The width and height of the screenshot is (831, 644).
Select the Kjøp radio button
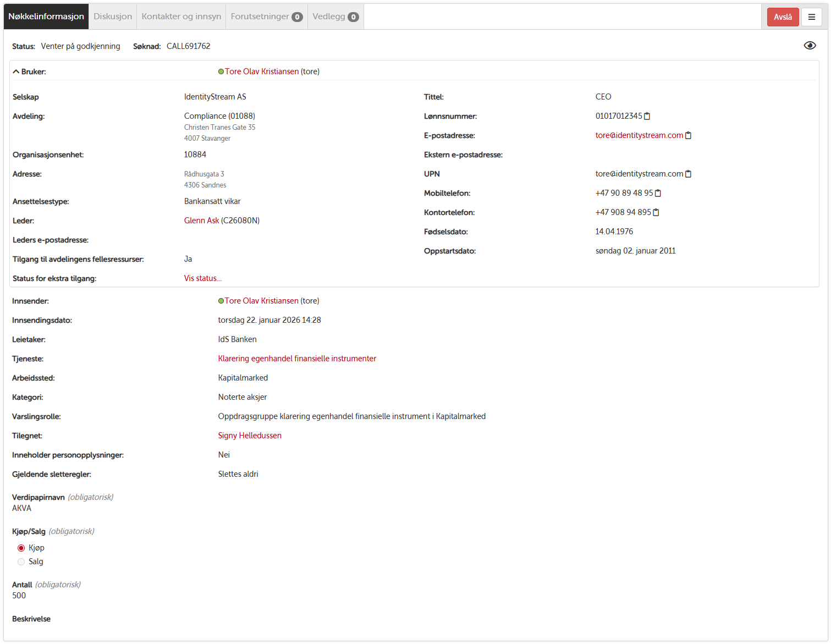pos(21,548)
